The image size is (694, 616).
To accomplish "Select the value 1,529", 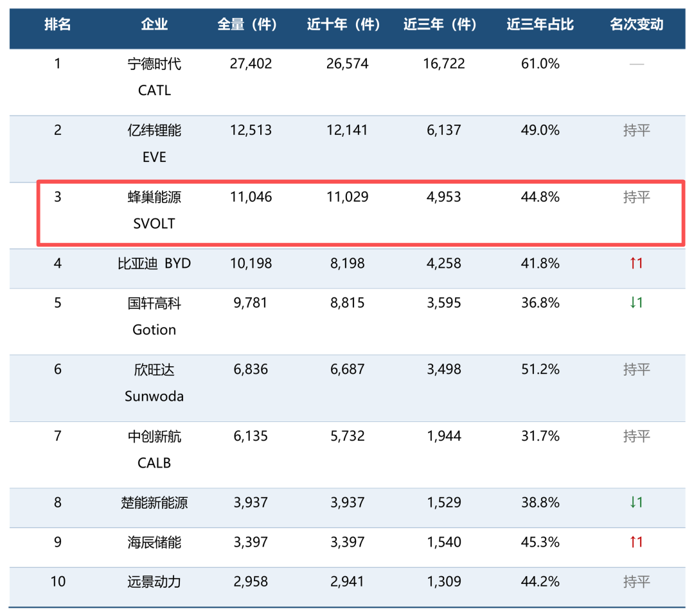I will [443, 503].
